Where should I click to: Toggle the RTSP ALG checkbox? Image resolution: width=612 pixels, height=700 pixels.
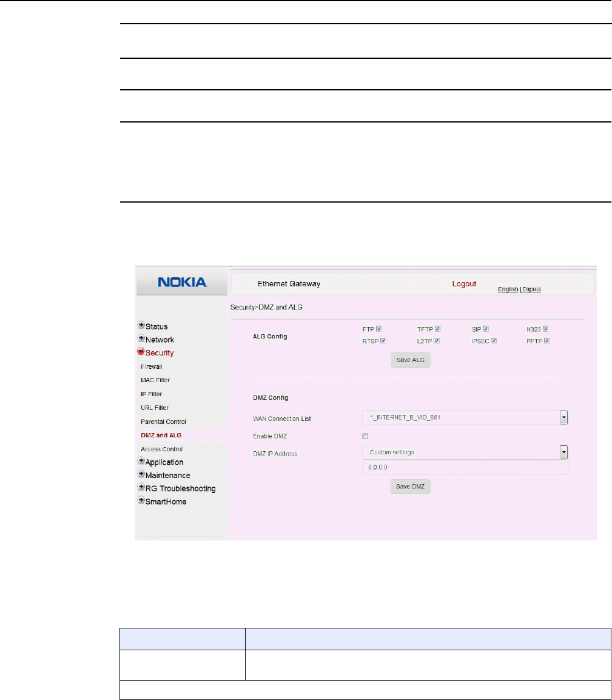[383, 341]
